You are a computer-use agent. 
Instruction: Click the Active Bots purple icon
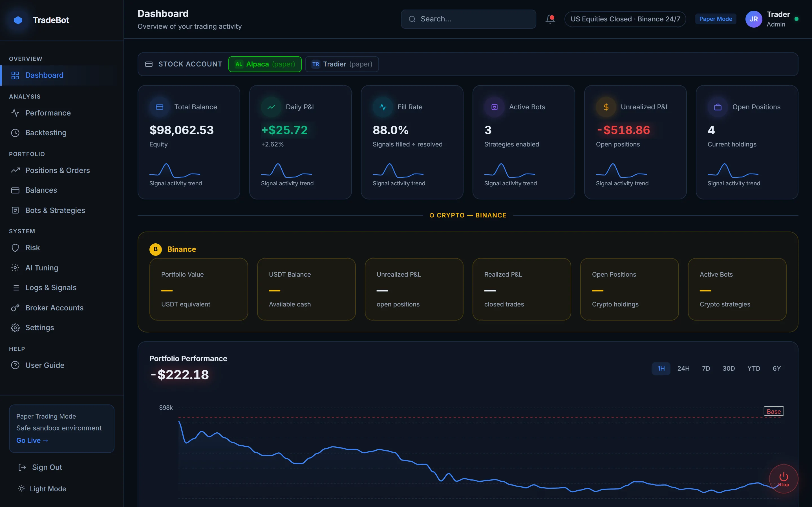[x=494, y=107]
